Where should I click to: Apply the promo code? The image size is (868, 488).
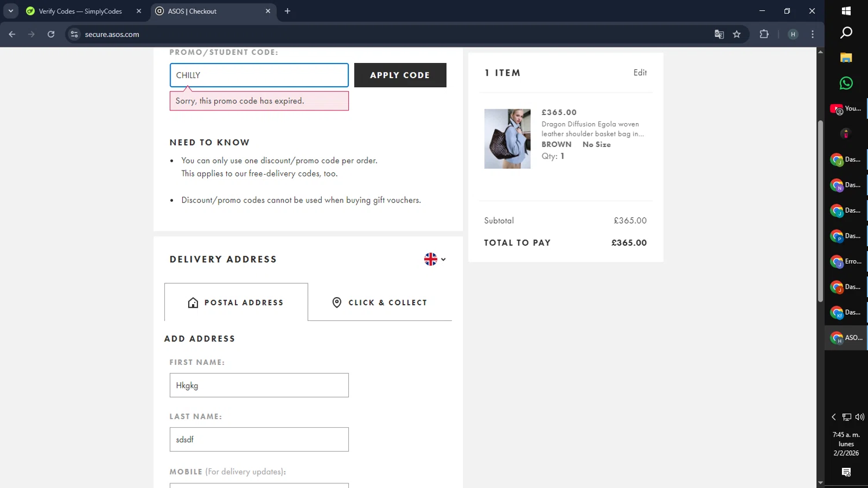tap(400, 75)
